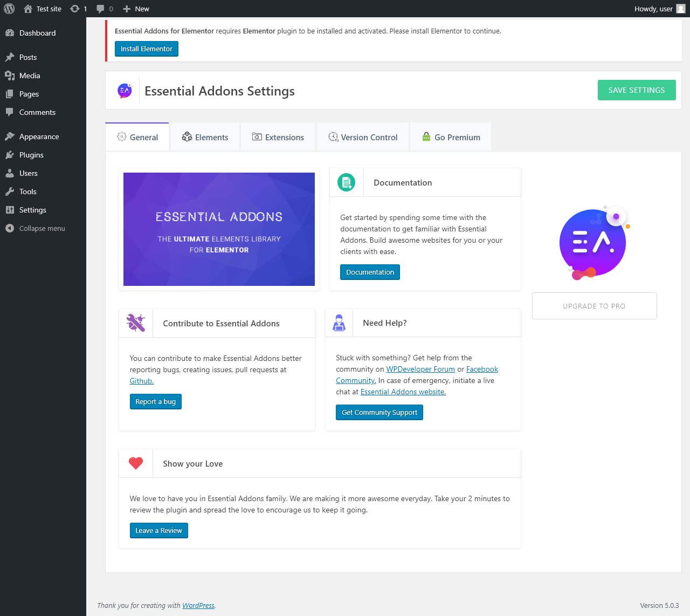The height and width of the screenshot is (616, 690).
Task: Click the Essential Addons purple banner image
Action: pyautogui.click(x=219, y=229)
